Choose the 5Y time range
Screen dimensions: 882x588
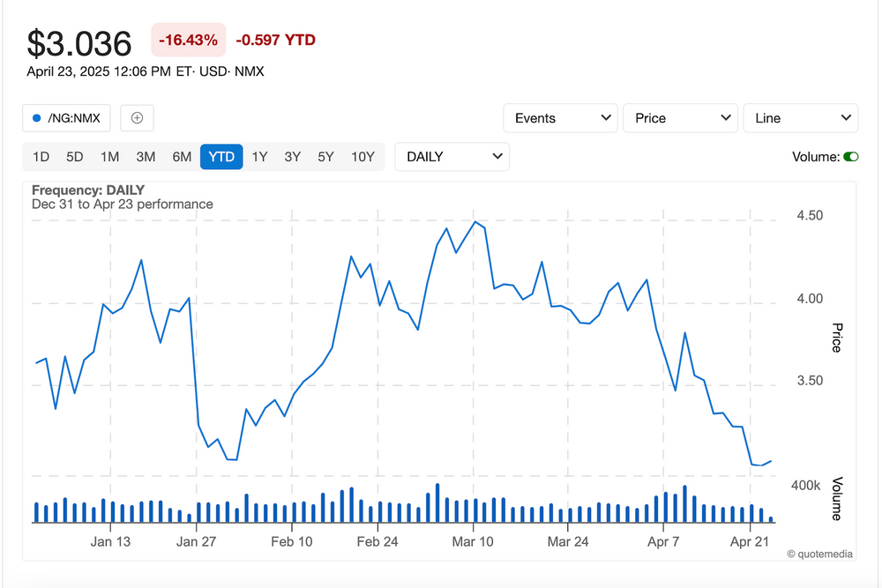click(325, 157)
